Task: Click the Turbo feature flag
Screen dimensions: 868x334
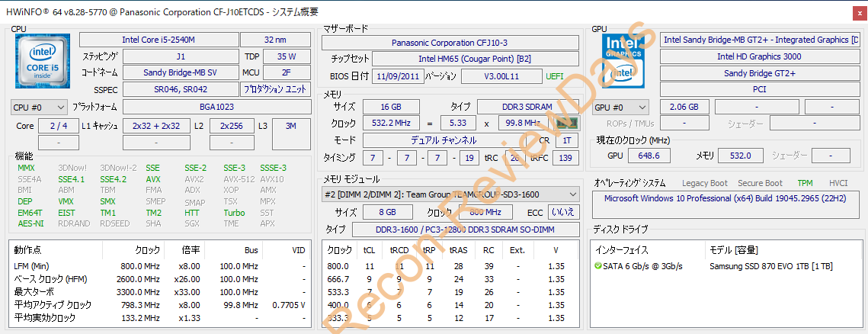Action: [x=234, y=213]
